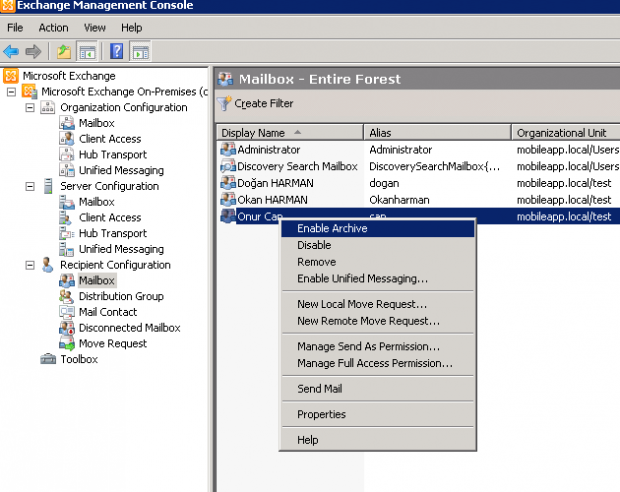Click the Recipient Configuration person icon

[47, 265]
